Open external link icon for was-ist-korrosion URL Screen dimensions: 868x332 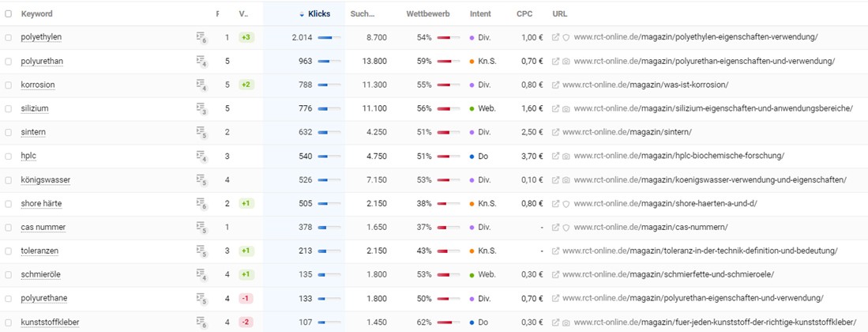click(x=556, y=85)
